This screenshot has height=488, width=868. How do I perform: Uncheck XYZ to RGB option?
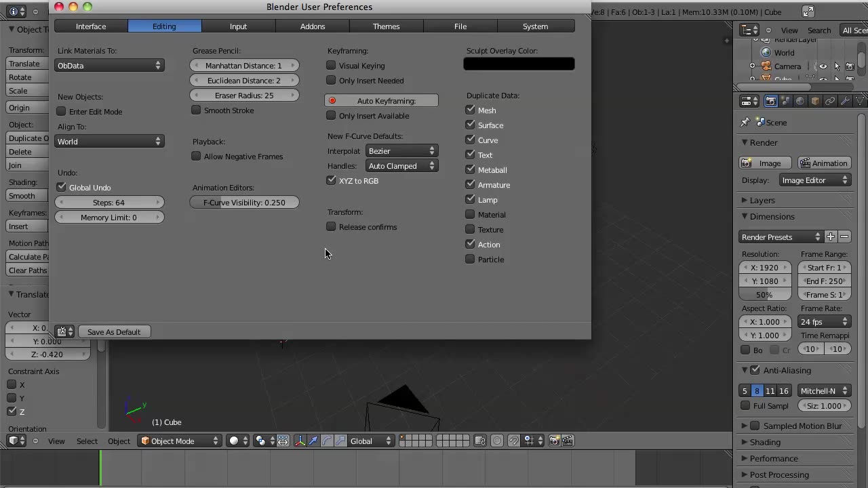tap(332, 181)
